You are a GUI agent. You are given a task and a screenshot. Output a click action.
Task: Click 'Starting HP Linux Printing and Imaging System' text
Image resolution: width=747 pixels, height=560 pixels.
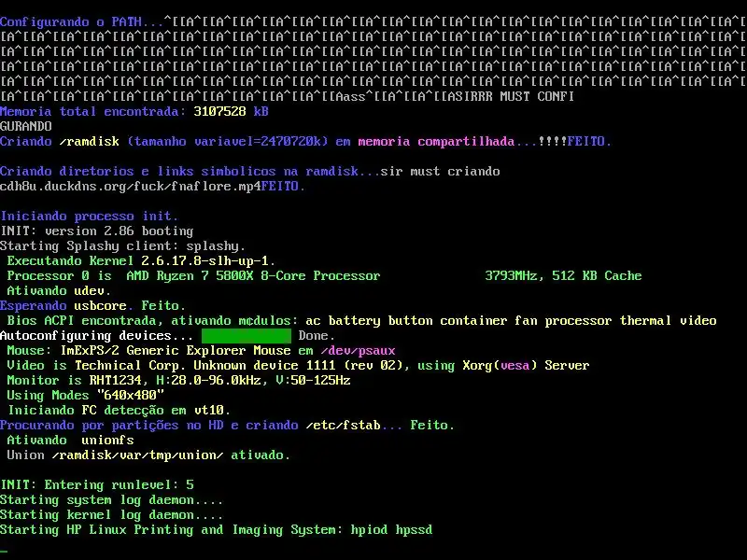click(x=170, y=529)
